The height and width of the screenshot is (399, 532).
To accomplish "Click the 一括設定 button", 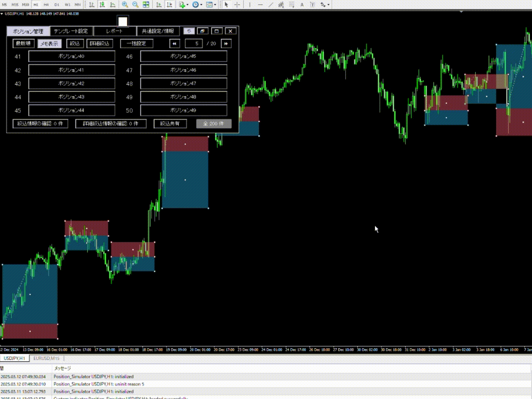I will [x=136, y=44].
